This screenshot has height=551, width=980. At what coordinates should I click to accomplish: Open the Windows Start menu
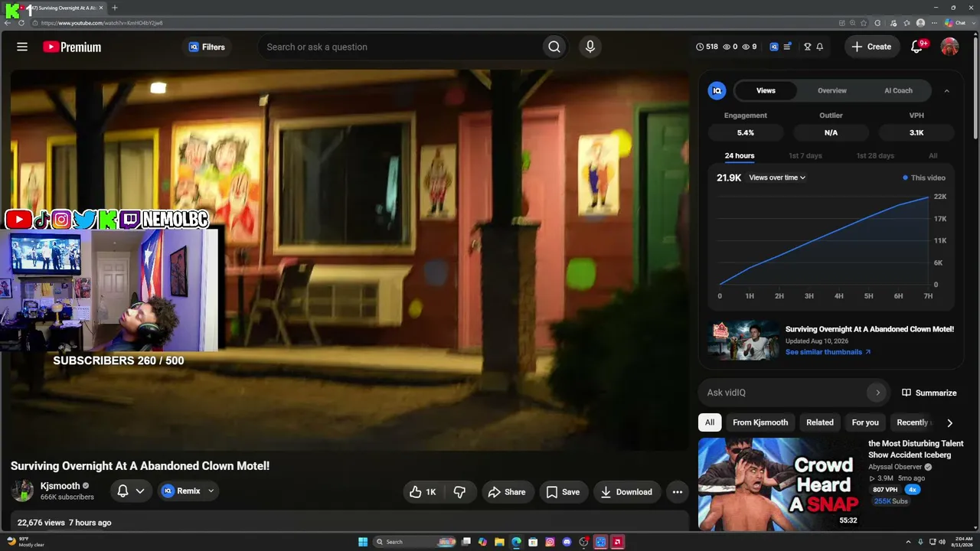363,542
